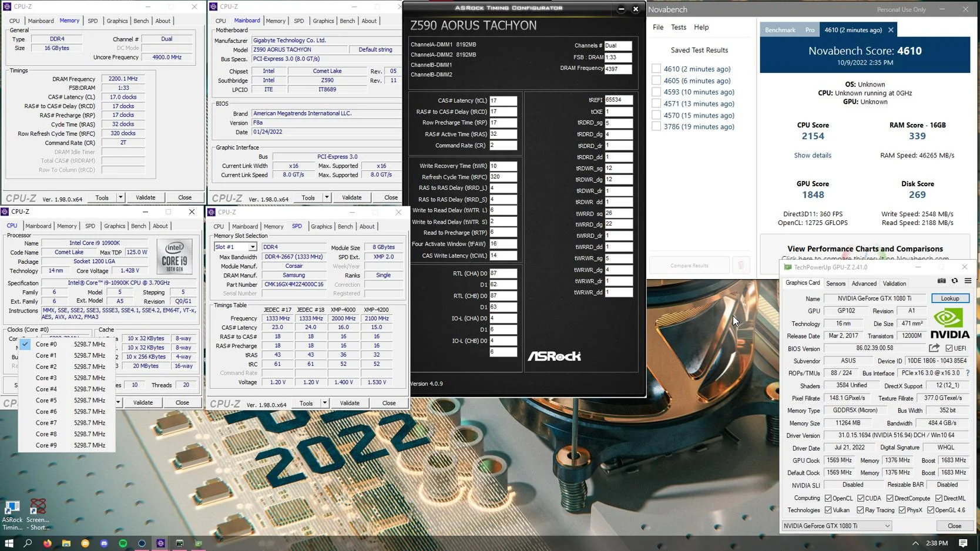Click the Bus Interface question mark icon

point(968,373)
